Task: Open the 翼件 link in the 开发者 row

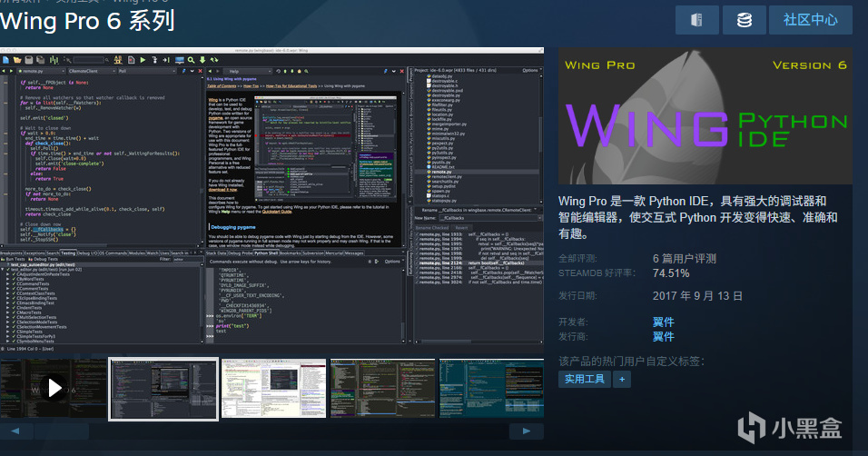Action: point(663,322)
